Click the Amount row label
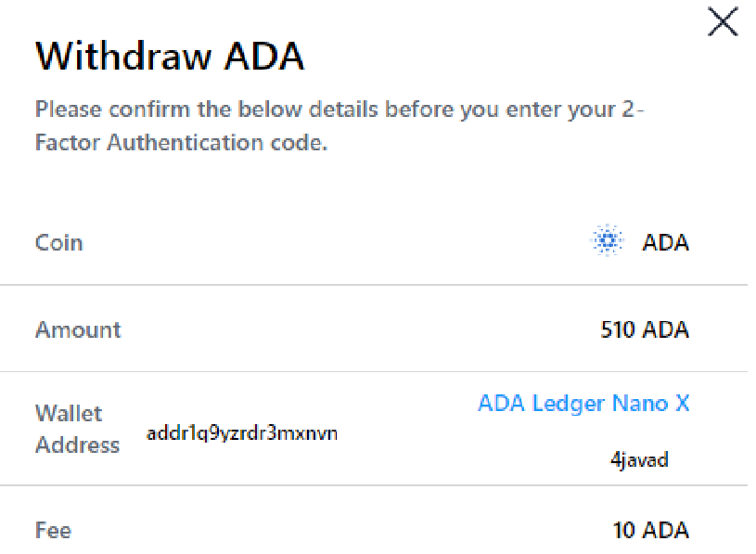 click(78, 329)
